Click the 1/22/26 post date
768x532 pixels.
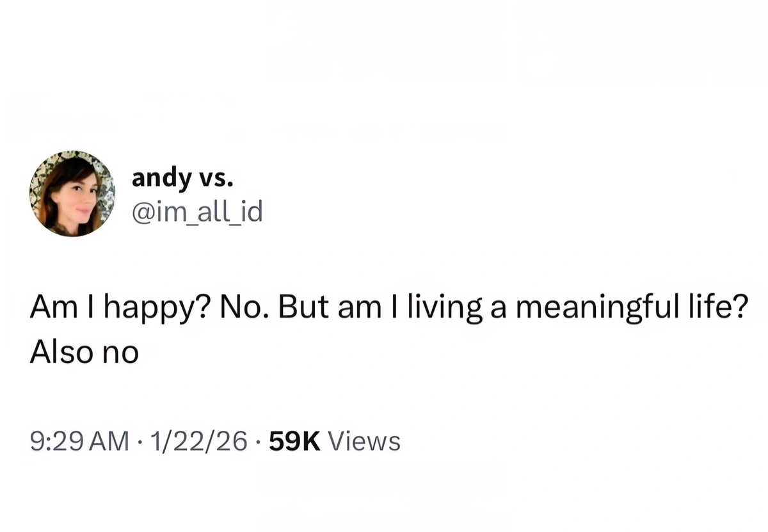(195, 441)
